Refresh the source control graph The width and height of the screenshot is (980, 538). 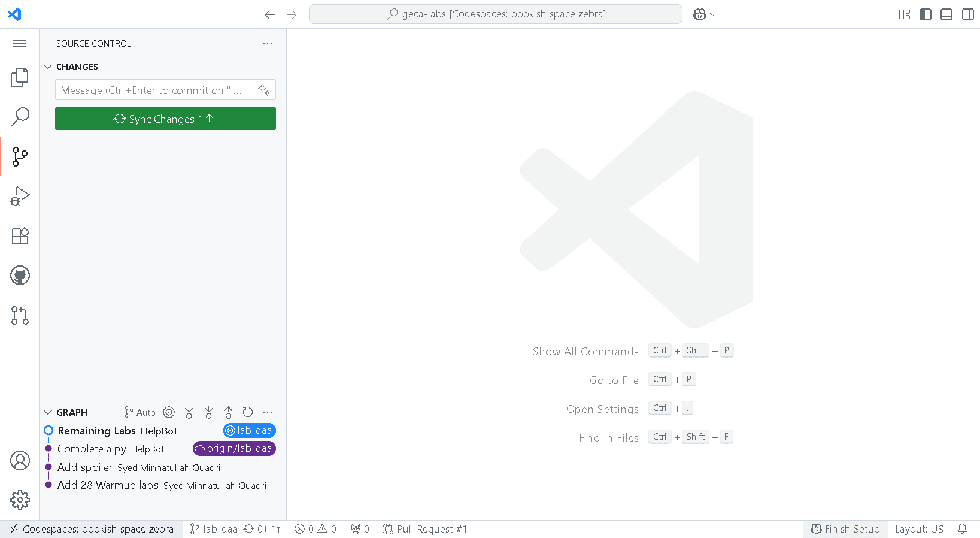point(248,412)
